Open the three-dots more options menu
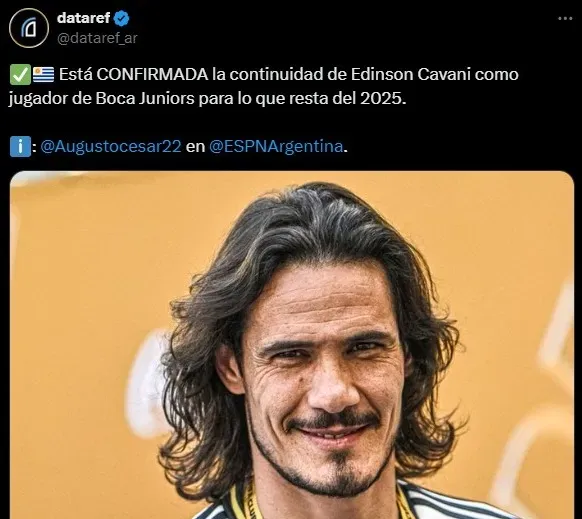 pos(565,18)
